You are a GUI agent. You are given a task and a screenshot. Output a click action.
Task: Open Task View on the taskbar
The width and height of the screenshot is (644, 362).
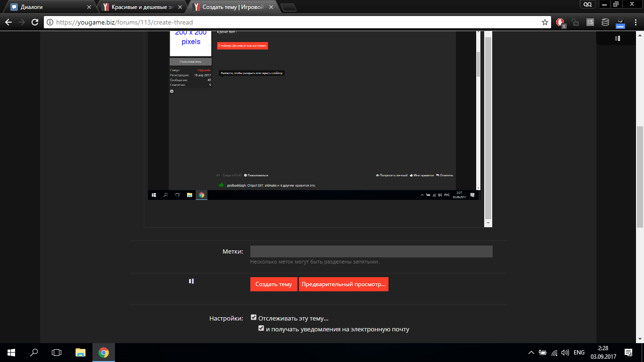tap(57, 353)
